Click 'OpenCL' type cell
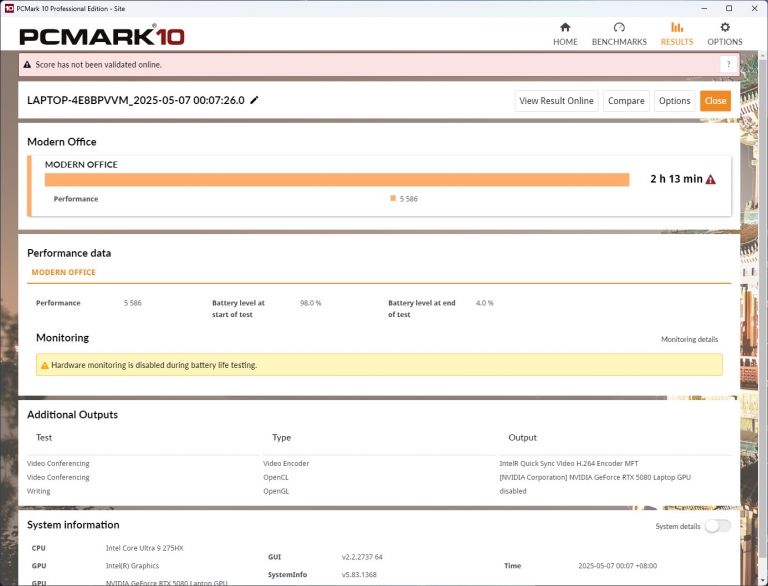768x586 pixels. (276, 477)
